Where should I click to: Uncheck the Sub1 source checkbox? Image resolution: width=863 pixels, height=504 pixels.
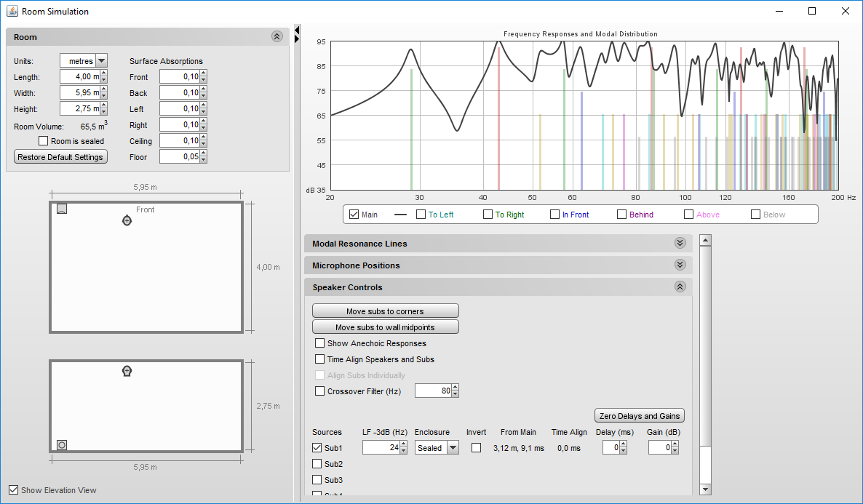coord(317,447)
